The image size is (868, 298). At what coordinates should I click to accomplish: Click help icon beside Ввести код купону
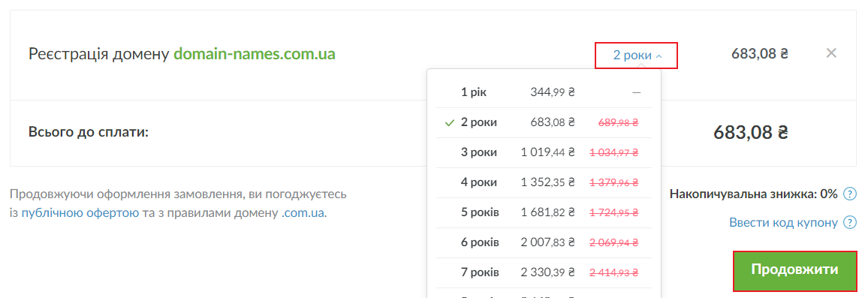pyautogui.click(x=850, y=223)
